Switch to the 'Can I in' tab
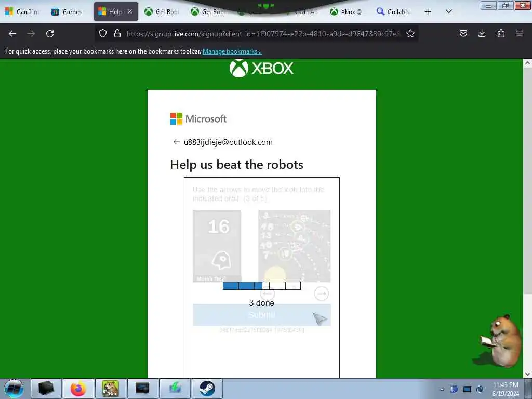This screenshot has width=532, height=399. click(x=23, y=12)
